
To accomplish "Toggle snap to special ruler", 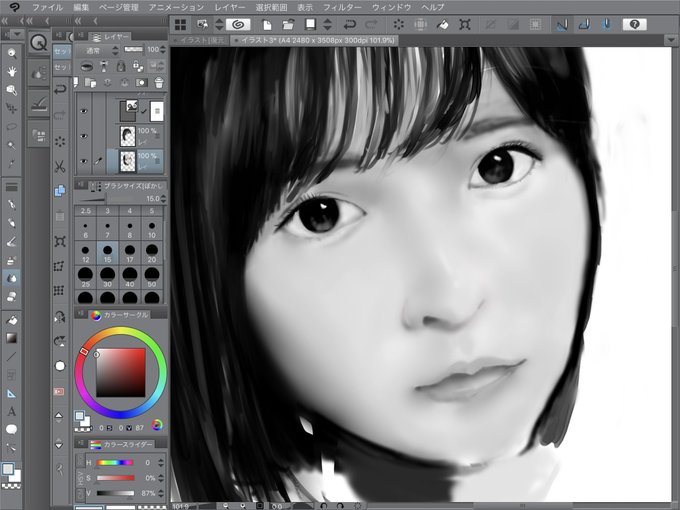I will click(584, 25).
